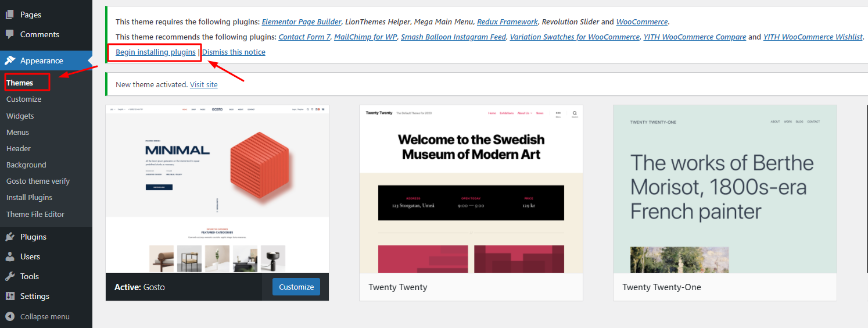
Task: Open Gosto theme verify page
Action: coord(38,181)
